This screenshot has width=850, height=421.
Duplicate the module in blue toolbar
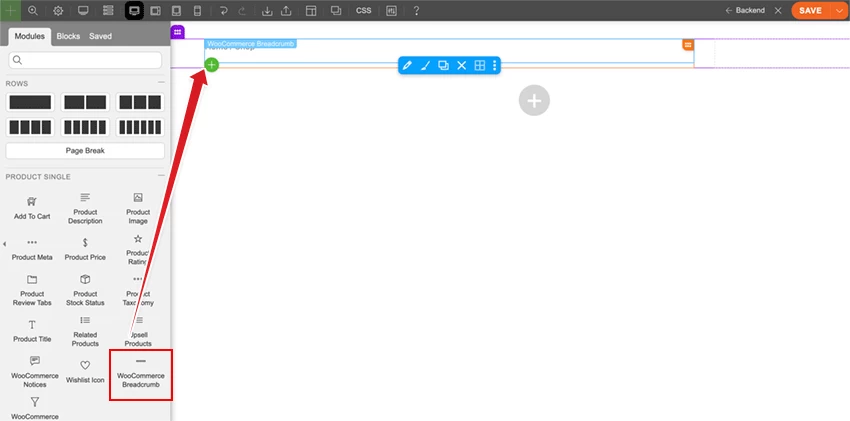(443, 66)
